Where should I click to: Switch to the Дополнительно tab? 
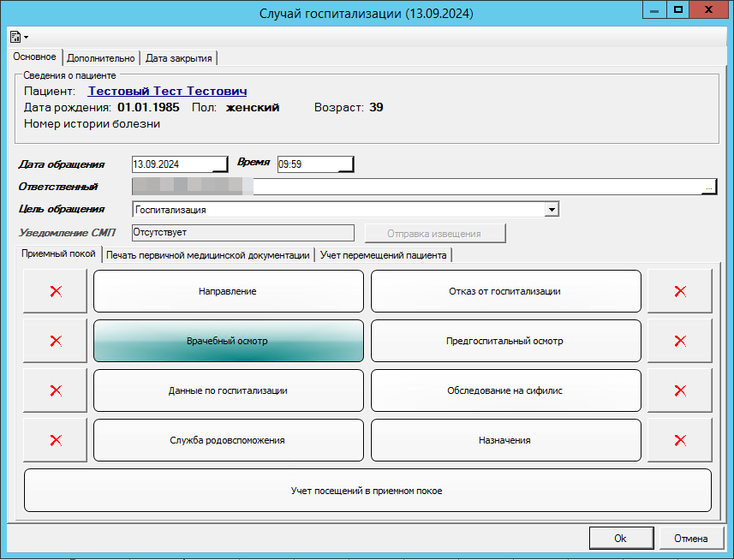(x=101, y=58)
